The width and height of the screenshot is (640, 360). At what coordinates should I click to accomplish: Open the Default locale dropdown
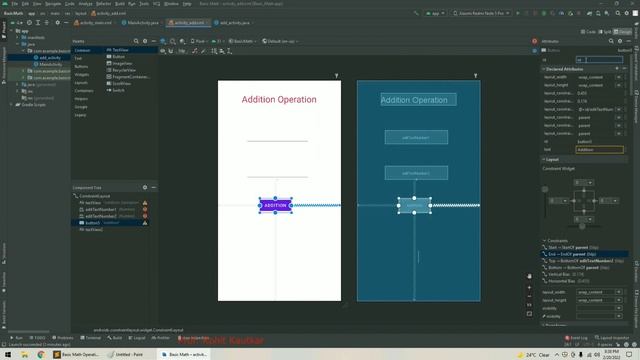pos(280,41)
